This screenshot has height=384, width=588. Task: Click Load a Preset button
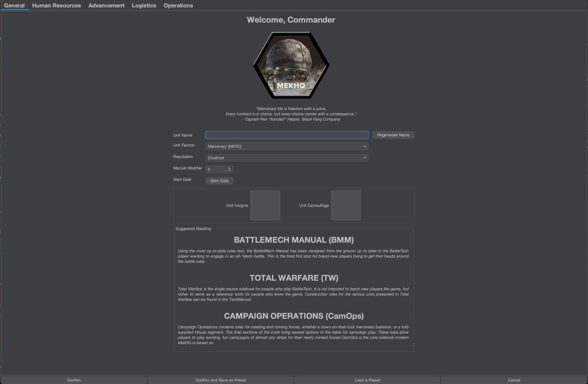(367, 380)
